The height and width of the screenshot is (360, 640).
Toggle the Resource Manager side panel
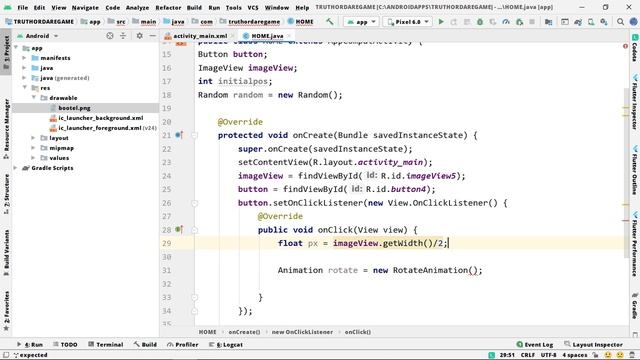(6, 129)
